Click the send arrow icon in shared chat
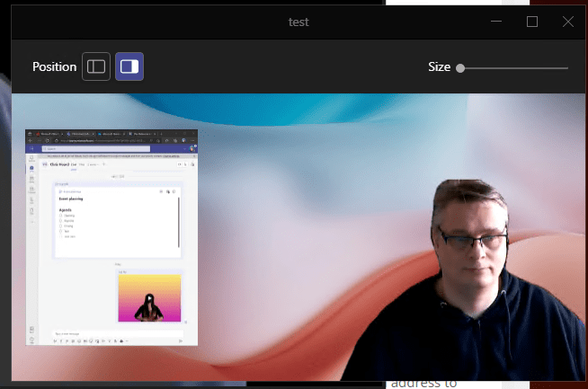The width and height of the screenshot is (588, 389). 181,341
